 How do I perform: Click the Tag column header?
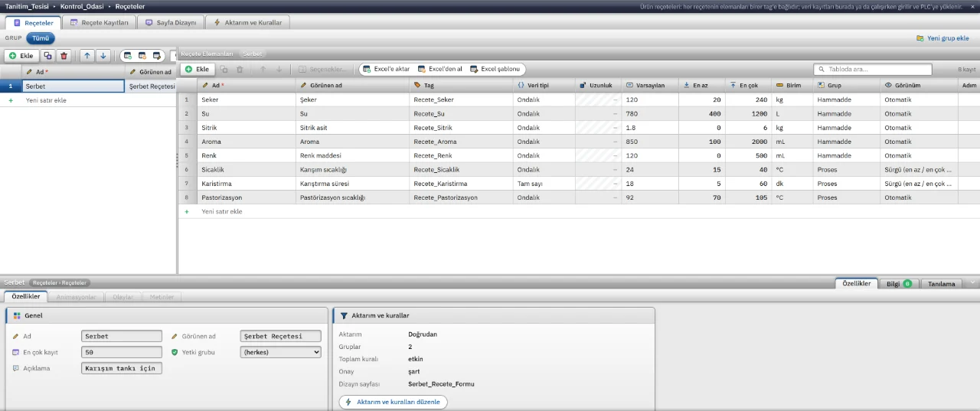tap(461, 85)
